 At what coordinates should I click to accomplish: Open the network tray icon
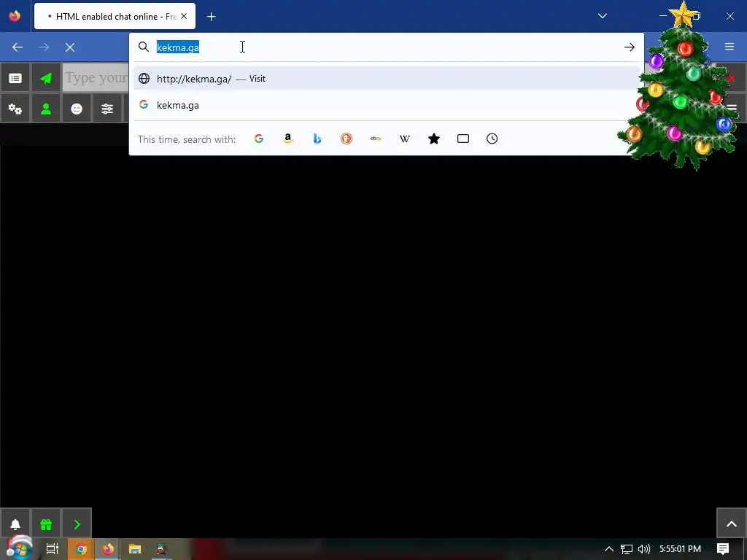coord(627,549)
